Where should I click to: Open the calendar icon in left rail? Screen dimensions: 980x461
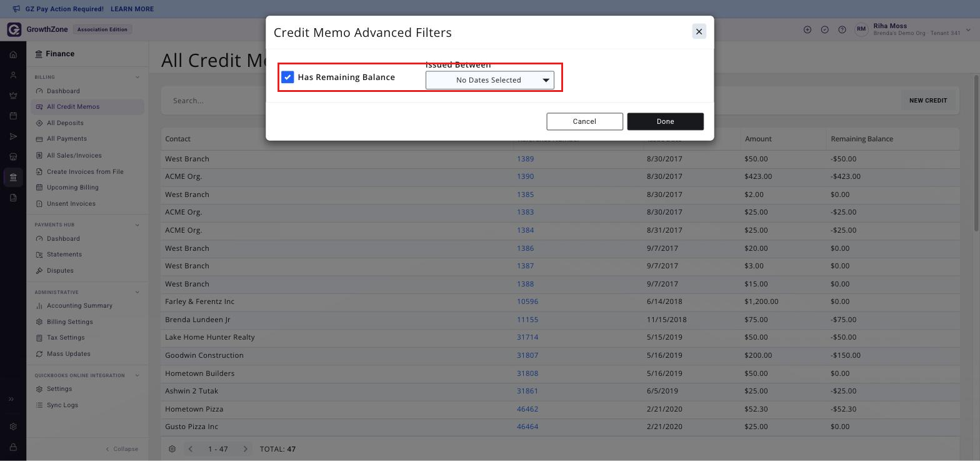pos(13,116)
